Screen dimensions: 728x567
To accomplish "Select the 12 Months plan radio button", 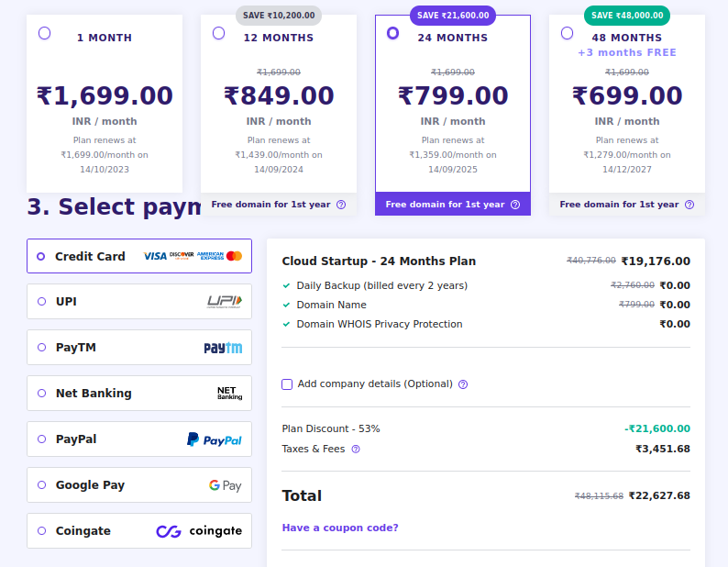I will click(218, 33).
